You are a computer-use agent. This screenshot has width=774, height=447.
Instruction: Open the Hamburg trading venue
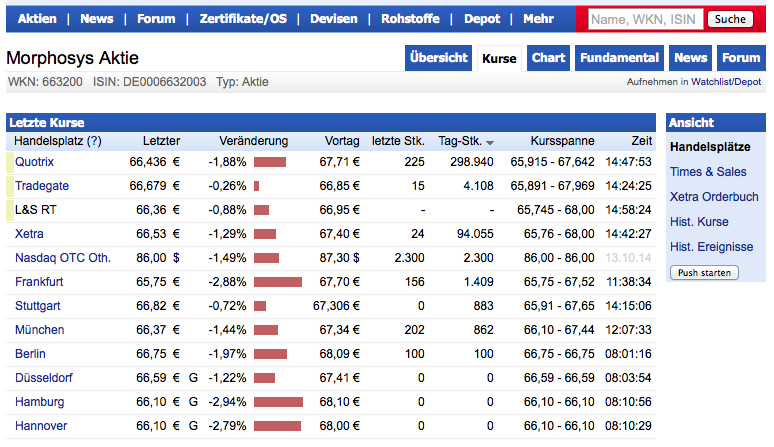coord(39,402)
